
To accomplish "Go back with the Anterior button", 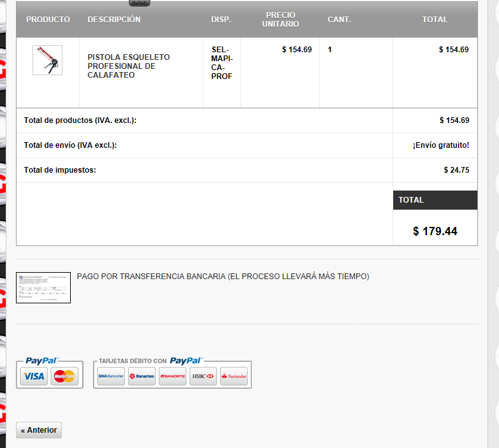I will (39, 430).
